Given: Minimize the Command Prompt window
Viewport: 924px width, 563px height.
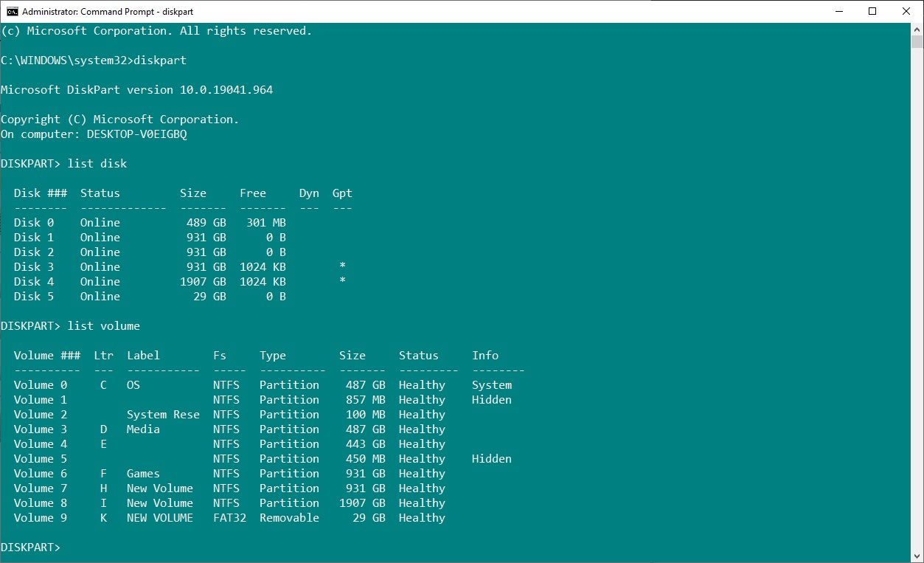Looking at the screenshot, I should 839,11.
